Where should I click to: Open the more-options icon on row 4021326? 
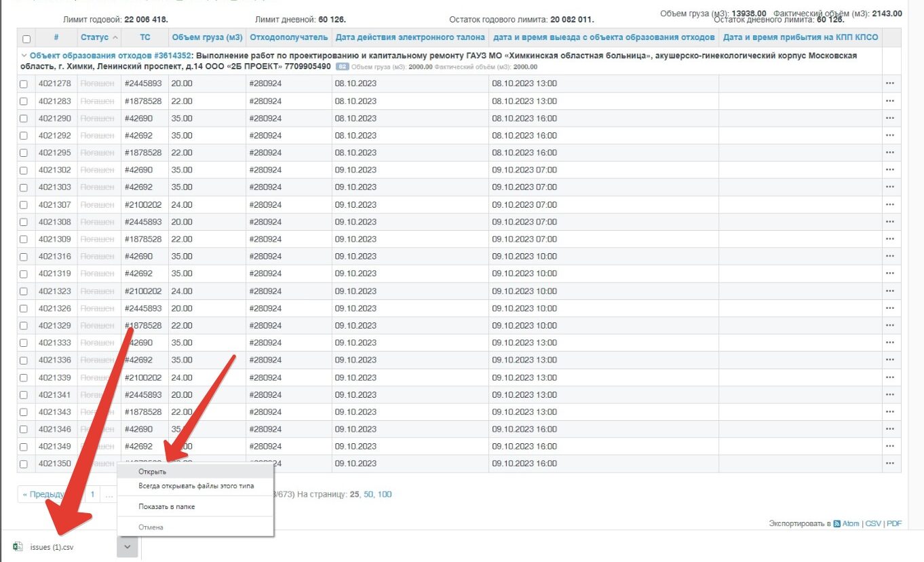[890, 308]
